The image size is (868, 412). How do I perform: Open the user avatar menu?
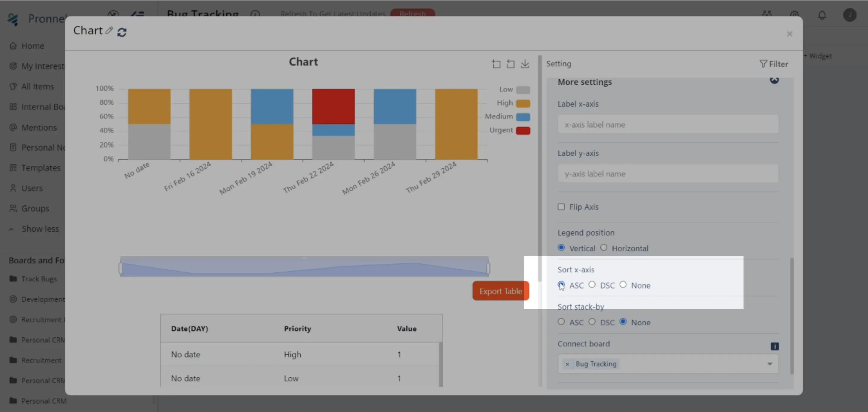[x=850, y=15]
